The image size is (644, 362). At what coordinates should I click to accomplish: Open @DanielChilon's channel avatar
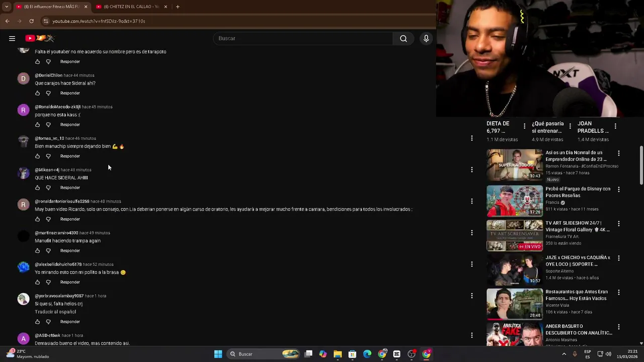[x=23, y=78]
